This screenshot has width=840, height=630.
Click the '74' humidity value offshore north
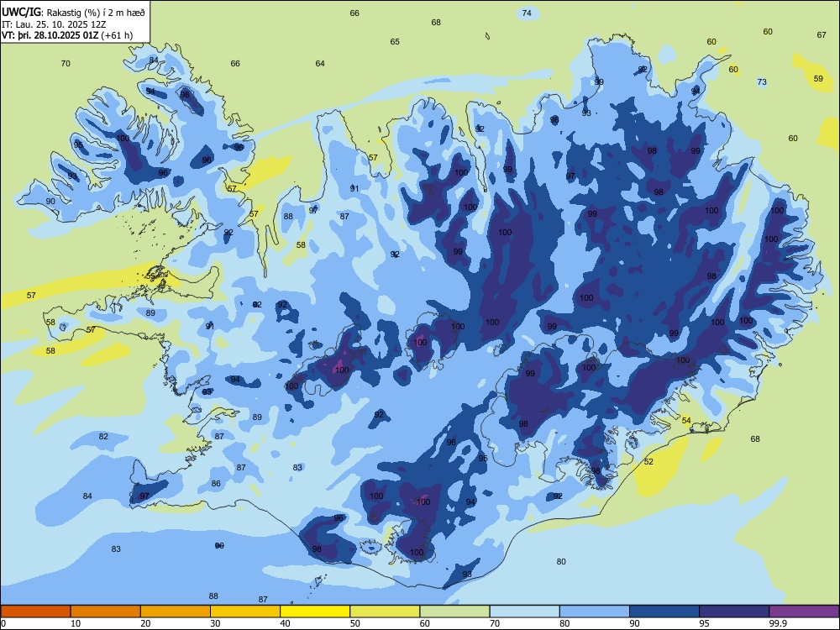[527, 13]
